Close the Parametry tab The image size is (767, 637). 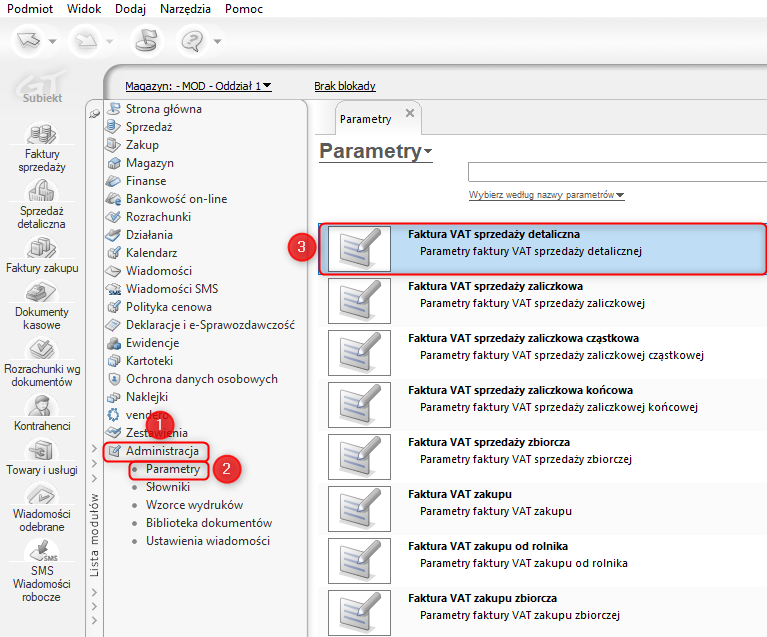click(410, 113)
